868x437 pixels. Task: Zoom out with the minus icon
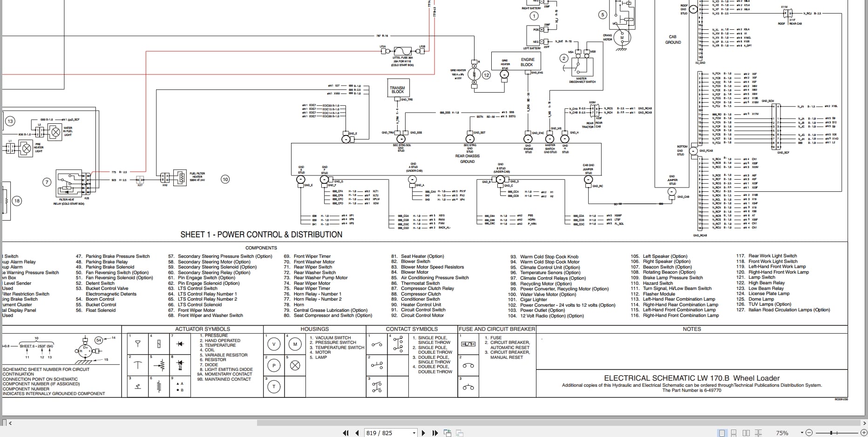pyautogui.click(x=810, y=433)
